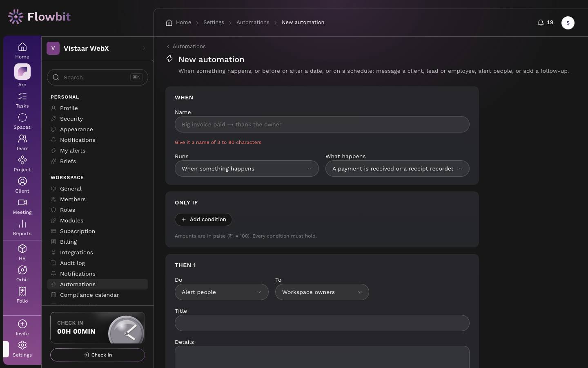The image size is (588, 368).
Task: Open Appearance settings
Action: [x=97, y=129]
